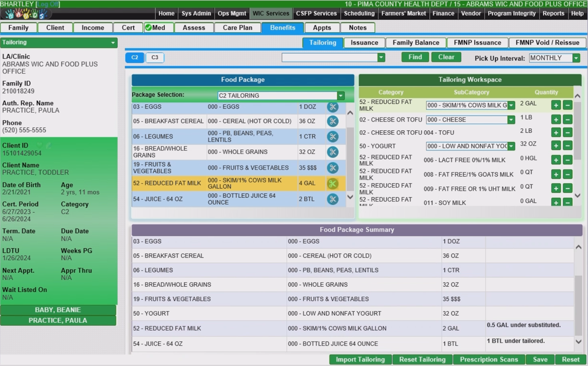Click scissors icon for Fruits & Vegetables

click(332, 168)
